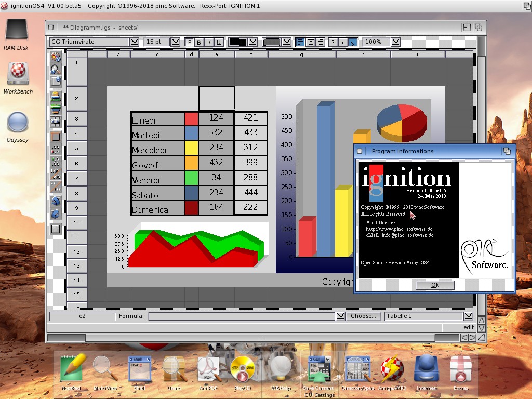532x399 pixels.
Task: Click the palette icon in left toolbar
Action: pyautogui.click(x=56, y=57)
